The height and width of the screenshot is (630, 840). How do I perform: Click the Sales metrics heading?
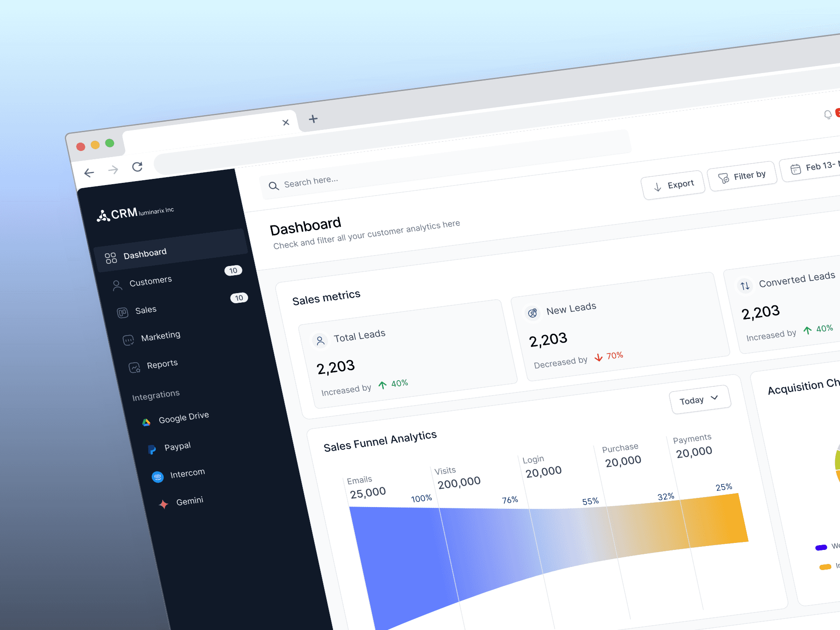coord(326,297)
